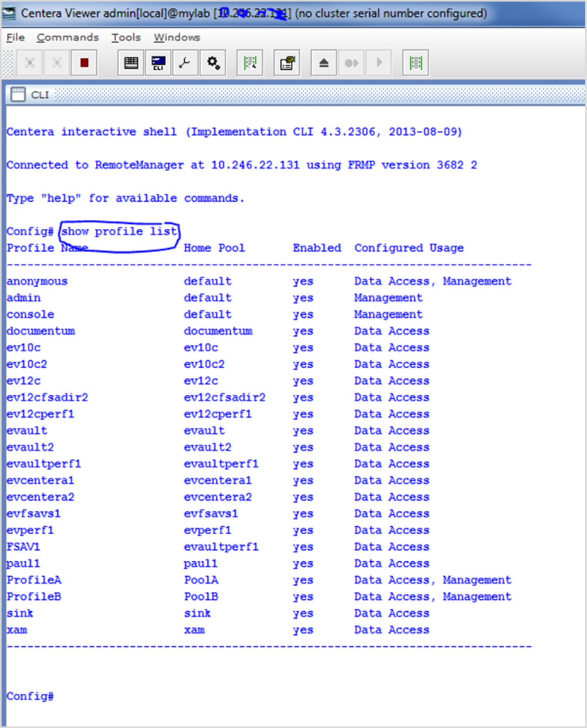This screenshot has height=728, width=587.
Task: Click the 'Type "help" for available commands' line
Action: pyautogui.click(x=125, y=198)
